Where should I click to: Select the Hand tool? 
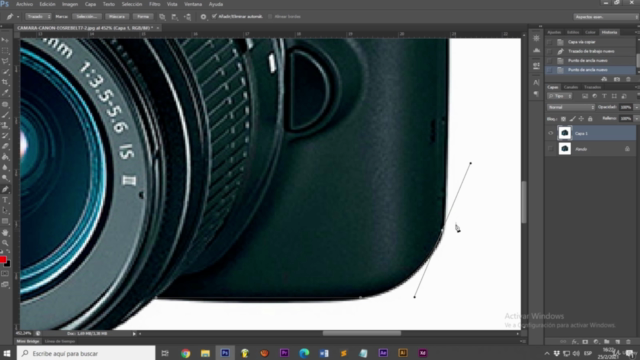click(5, 232)
